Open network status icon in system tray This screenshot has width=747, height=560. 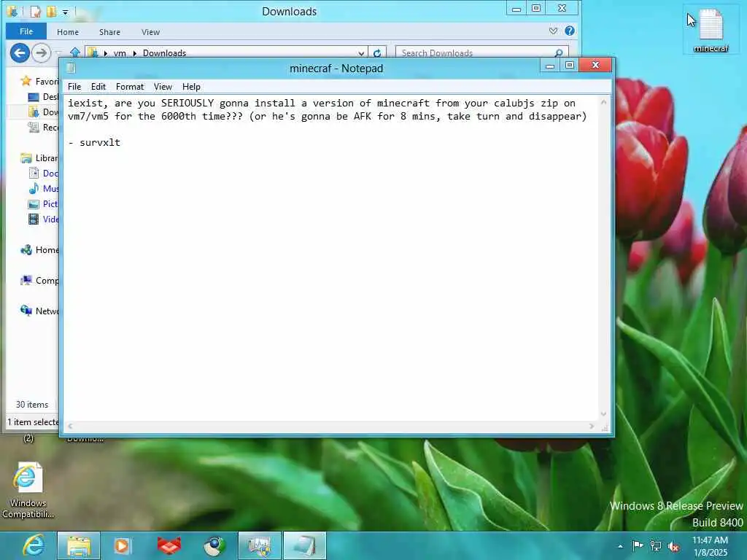pos(656,545)
